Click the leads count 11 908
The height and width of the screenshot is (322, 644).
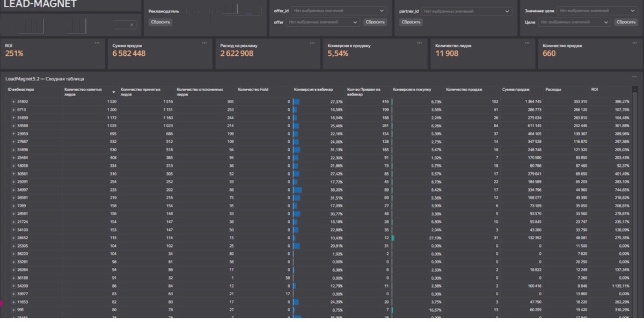tap(447, 54)
